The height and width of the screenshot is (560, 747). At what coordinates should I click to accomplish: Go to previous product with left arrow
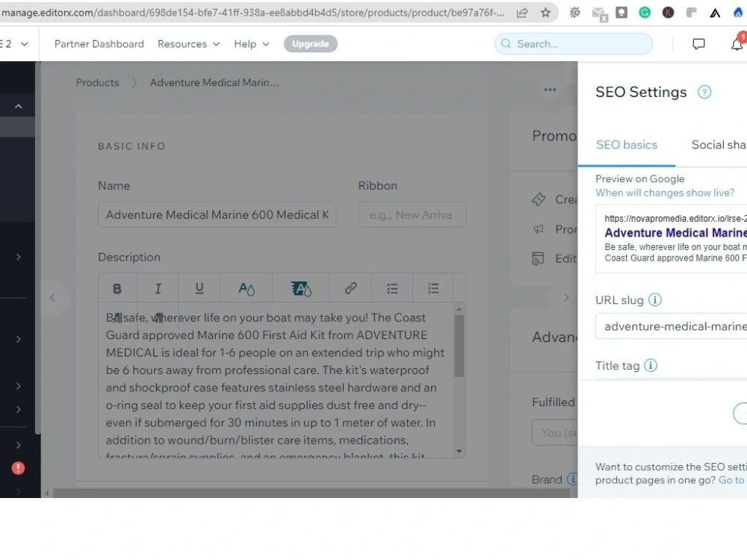pyautogui.click(x=52, y=298)
